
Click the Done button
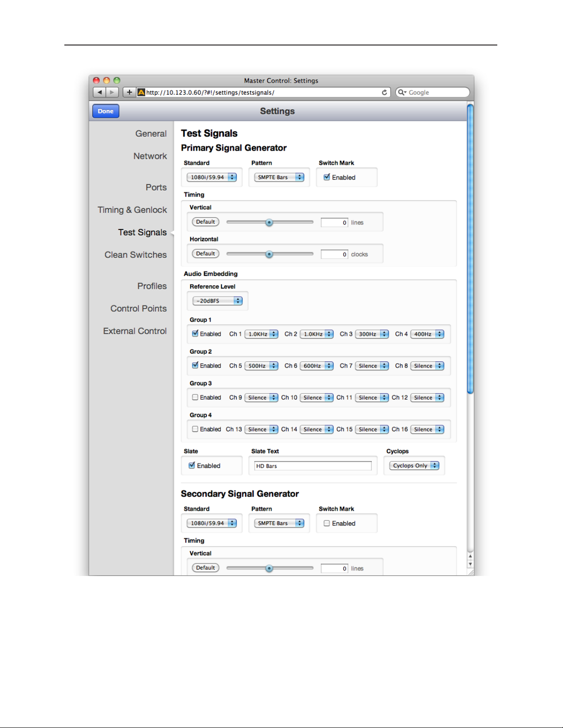click(106, 111)
